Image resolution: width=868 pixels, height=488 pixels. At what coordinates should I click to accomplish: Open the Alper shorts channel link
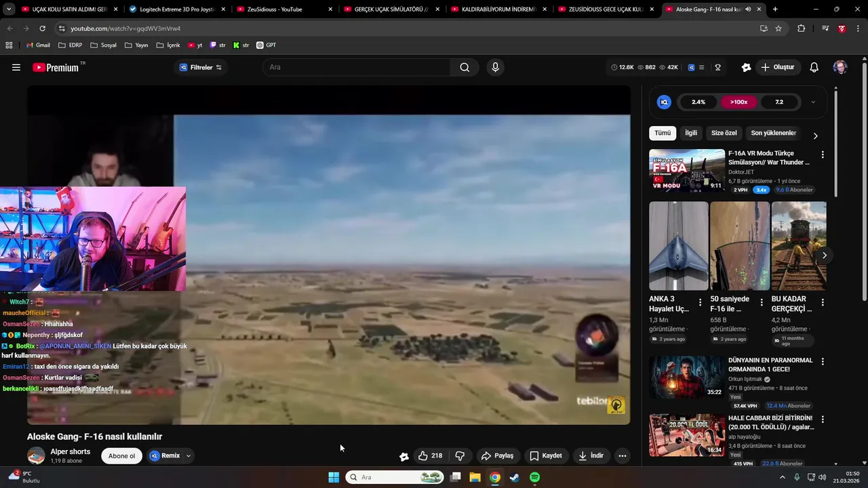[x=70, y=451]
